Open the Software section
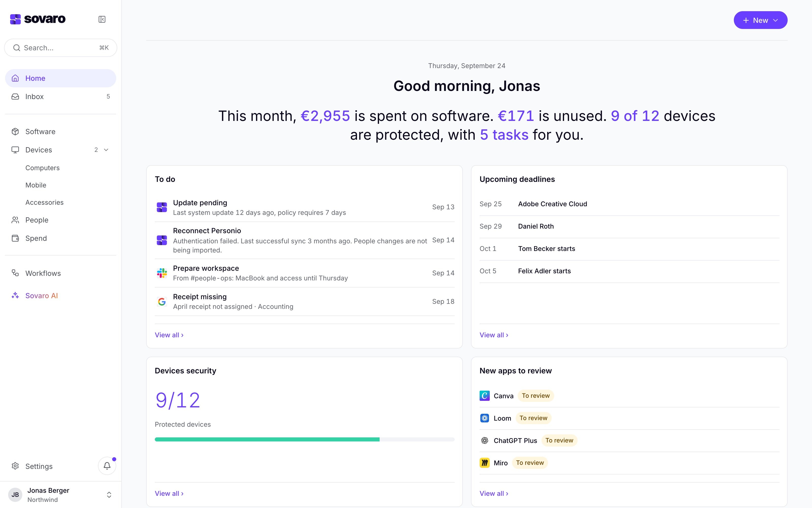812x508 pixels. [x=61, y=132]
